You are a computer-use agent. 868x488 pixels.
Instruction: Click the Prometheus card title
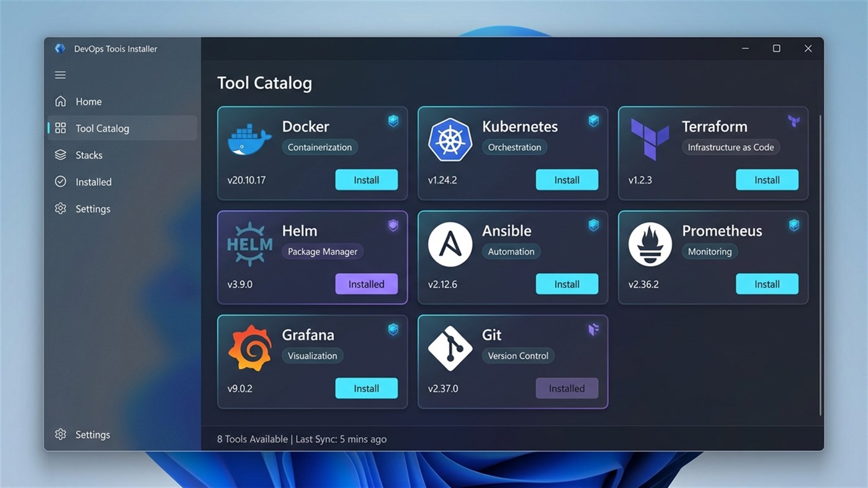pyautogui.click(x=722, y=231)
